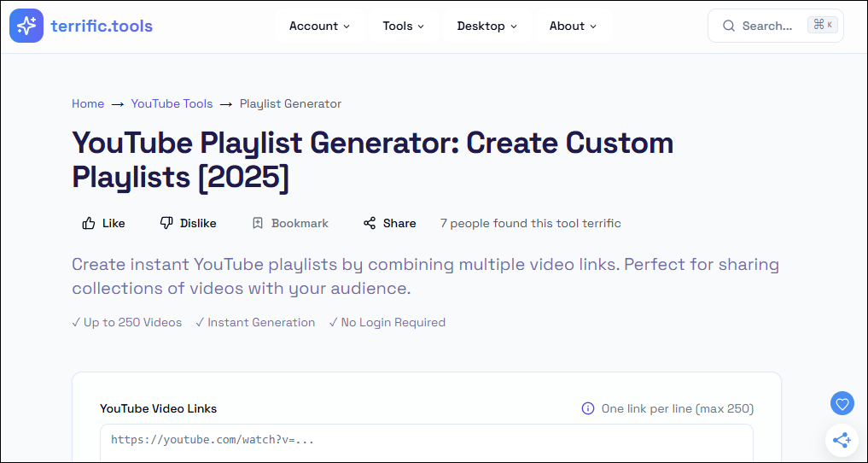The image size is (868, 463).
Task: Click the 'Up to 250 Videos' feature text
Action: [x=127, y=322]
